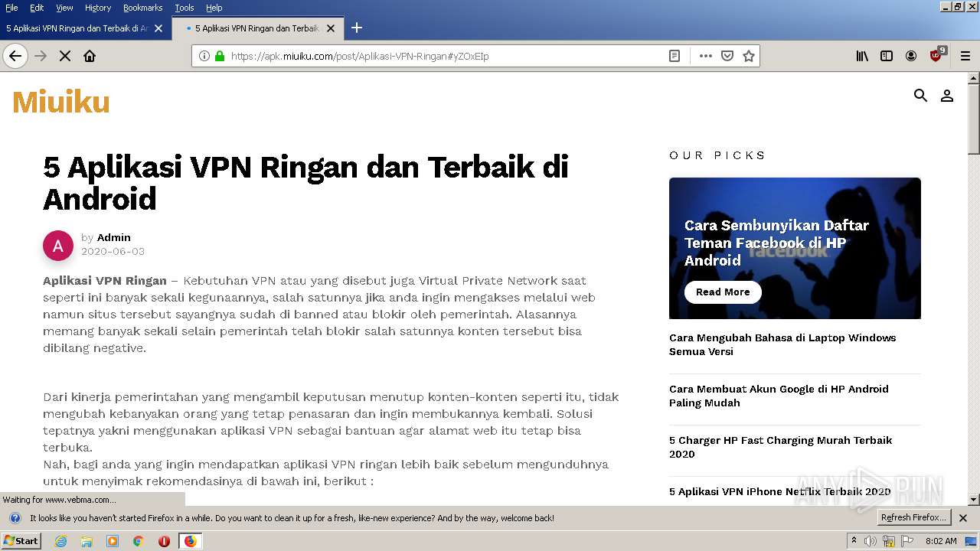Open the Admin author link
980x551 pixels.
point(114,237)
